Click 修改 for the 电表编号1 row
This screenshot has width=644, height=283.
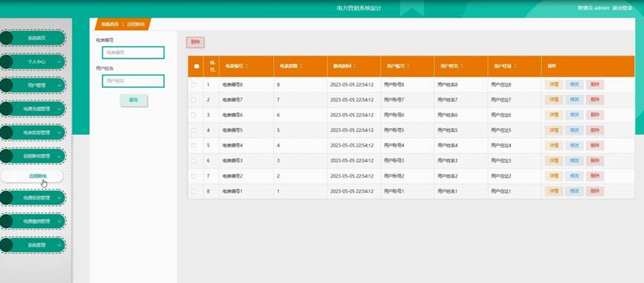tap(574, 191)
